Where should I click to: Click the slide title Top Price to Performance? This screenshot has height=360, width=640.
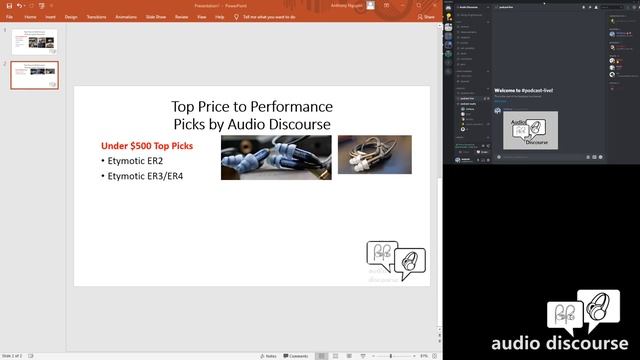coord(252,115)
